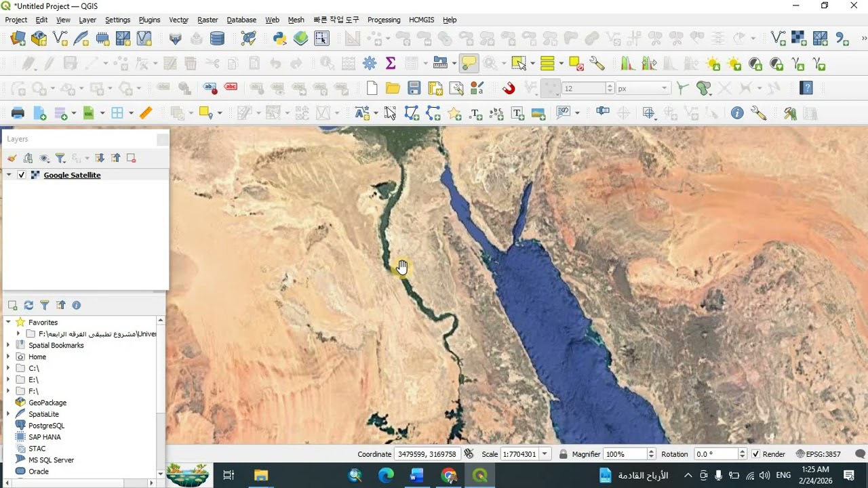Collapse the Favorites tree node
This screenshot has height=488, width=868.
click(x=9, y=323)
